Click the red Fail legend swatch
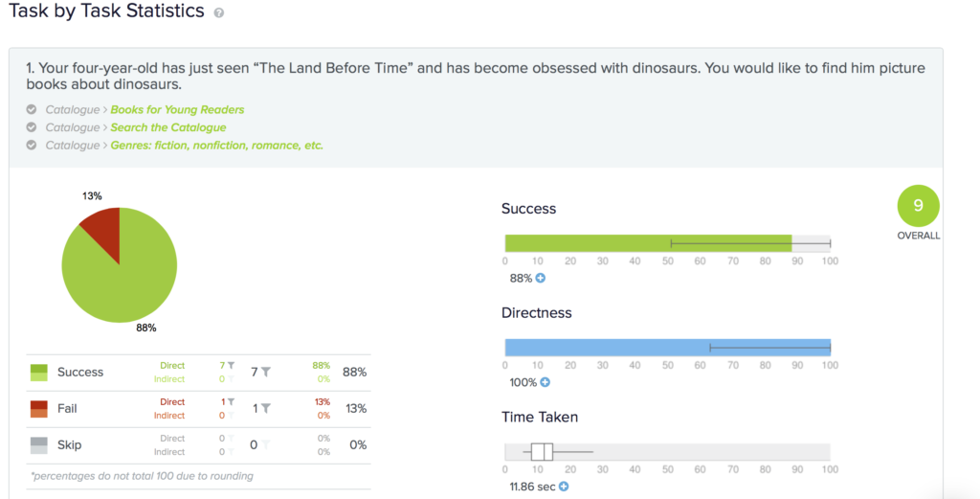 (38, 408)
